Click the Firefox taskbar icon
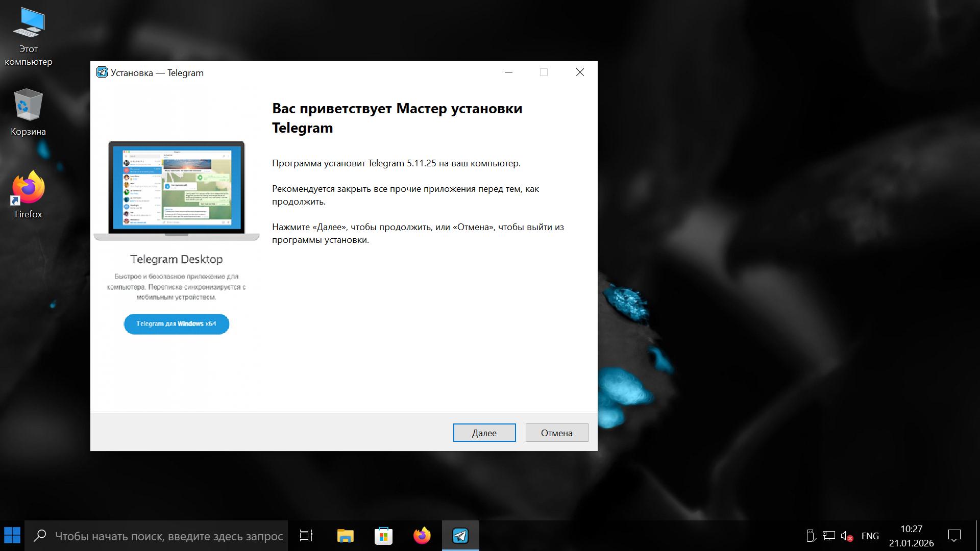This screenshot has width=980, height=551. click(422, 536)
